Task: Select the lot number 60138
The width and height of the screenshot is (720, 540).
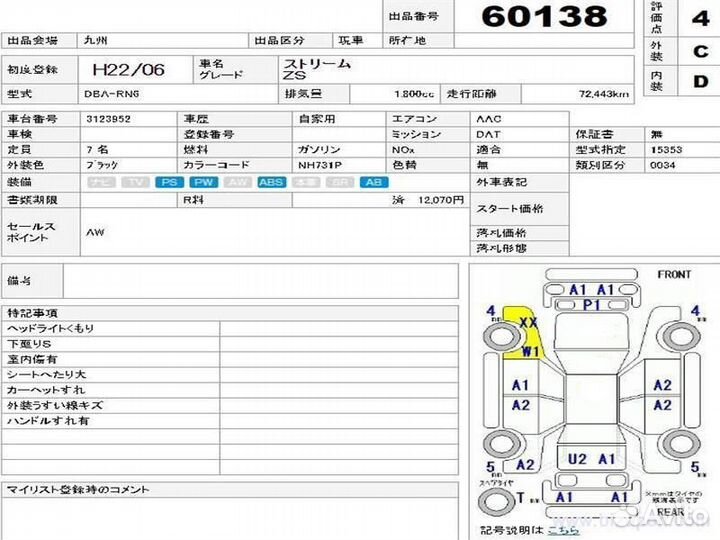Action: pyautogui.click(x=544, y=16)
